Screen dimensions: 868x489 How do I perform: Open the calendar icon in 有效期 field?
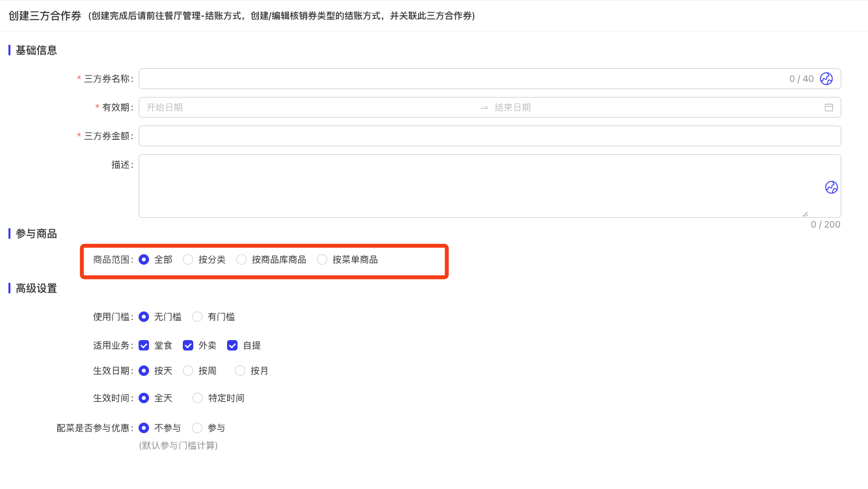coord(828,107)
